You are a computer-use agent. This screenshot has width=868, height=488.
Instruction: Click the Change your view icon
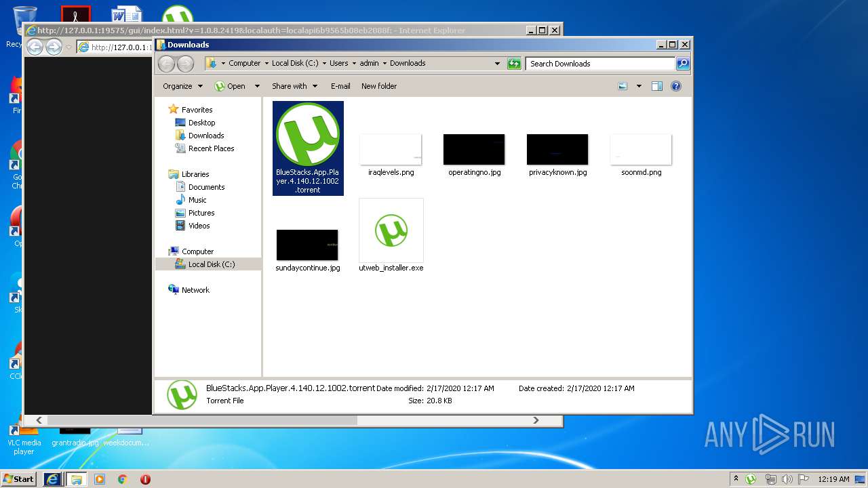pos(623,86)
